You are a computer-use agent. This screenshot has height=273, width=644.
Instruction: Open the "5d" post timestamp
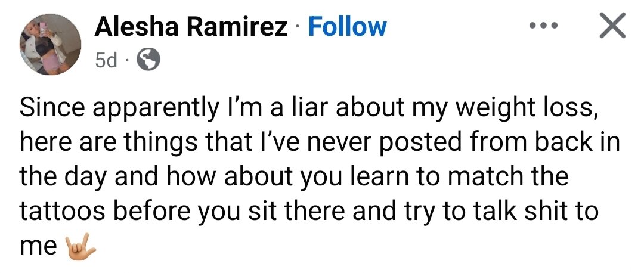pyautogui.click(x=107, y=60)
